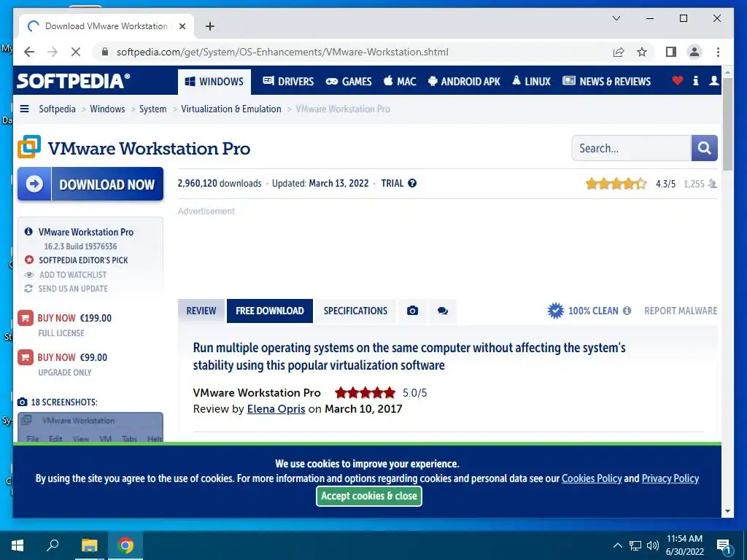Bookmark this page with the star icon

642,52
